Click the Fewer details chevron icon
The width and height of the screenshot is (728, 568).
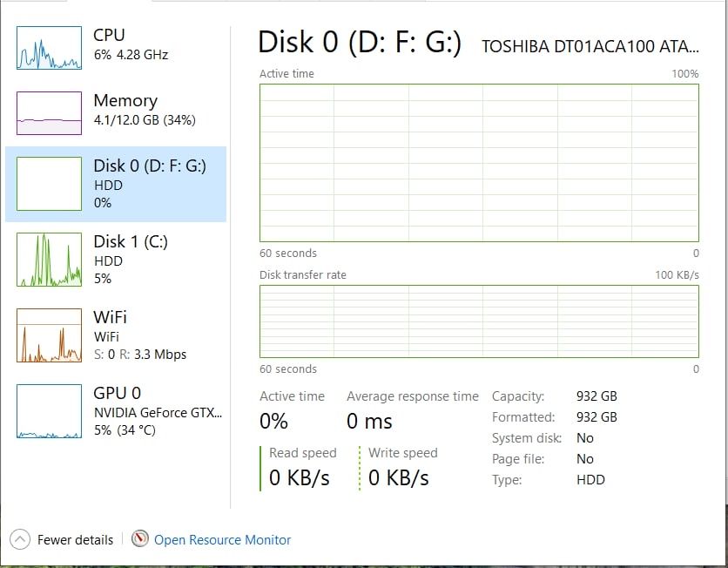coord(21,539)
